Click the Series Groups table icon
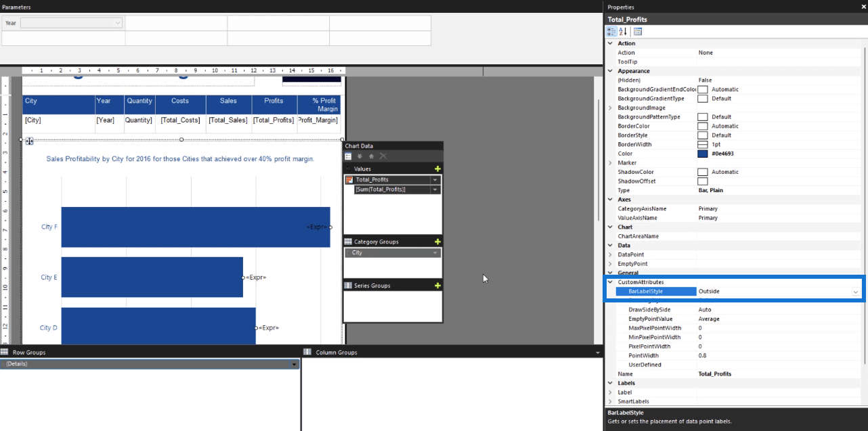 348,286
